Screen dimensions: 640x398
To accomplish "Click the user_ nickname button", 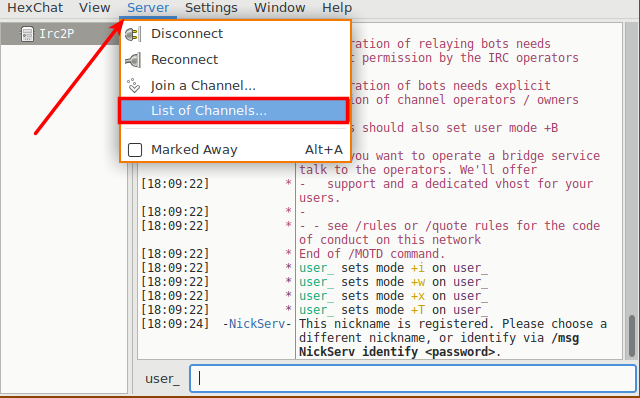I will point(162,379).
